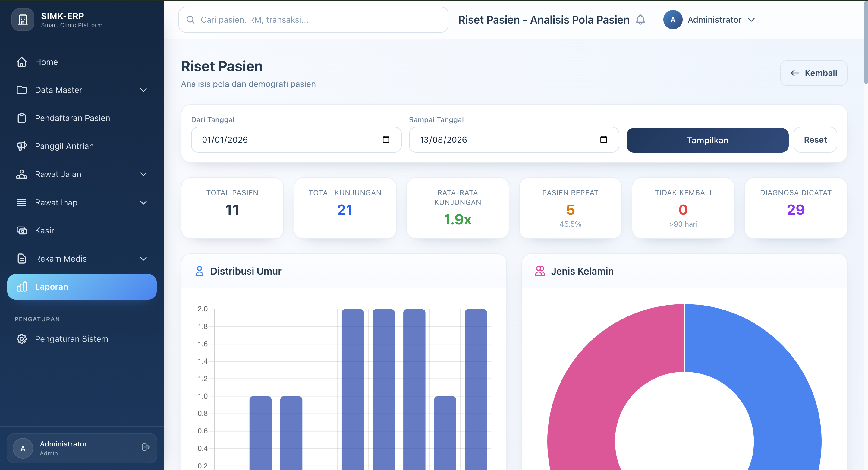Click the Dari Tanggal date field
The width and height of the screenshot is (868, 470).
point(296,140)
